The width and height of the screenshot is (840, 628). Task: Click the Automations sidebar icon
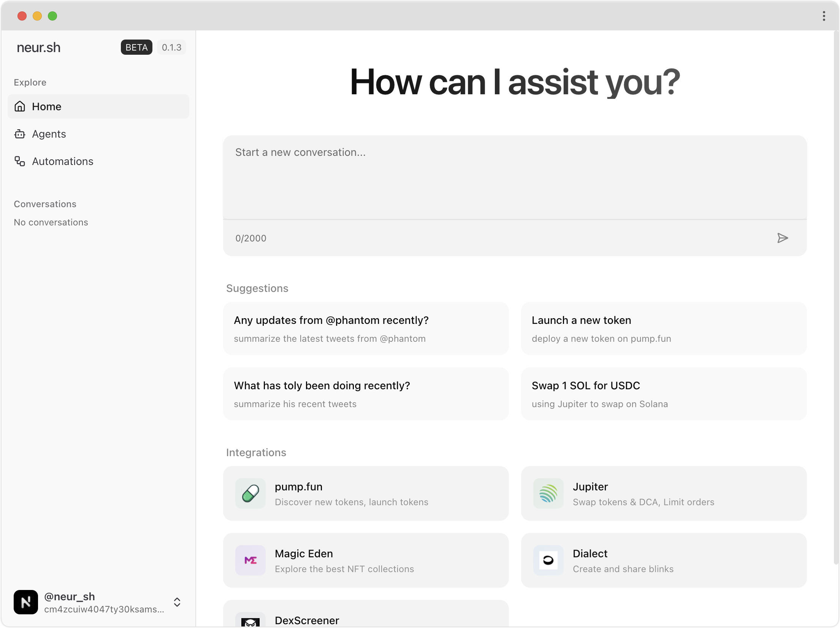(x=19, y=161)
